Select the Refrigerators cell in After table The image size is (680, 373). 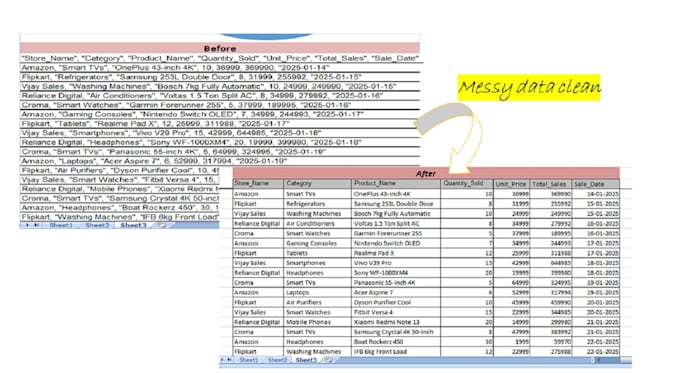point(317,203)
